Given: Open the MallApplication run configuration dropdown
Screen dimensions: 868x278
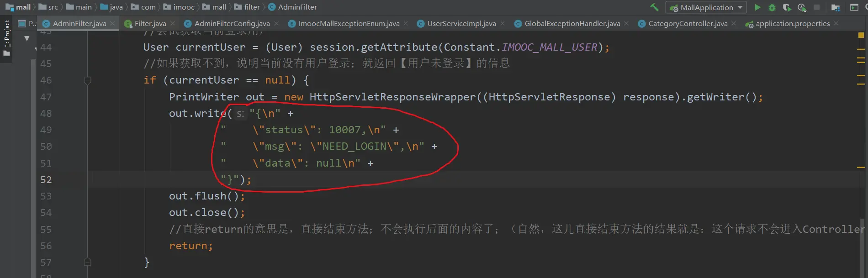Looking at the screenshot, I should pos(706,7).
